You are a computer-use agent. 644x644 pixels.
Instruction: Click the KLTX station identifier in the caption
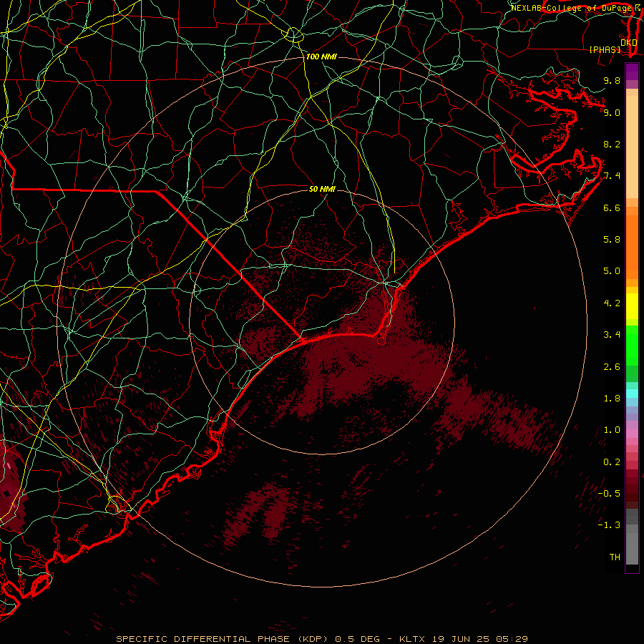pyautogui.click(x=413, y=639)
